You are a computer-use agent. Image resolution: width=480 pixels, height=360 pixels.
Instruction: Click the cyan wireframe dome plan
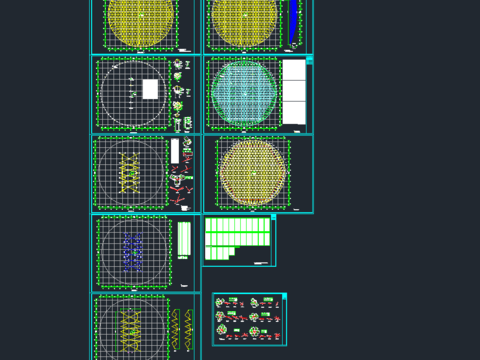pyautogui.click(x=244, y=93)
